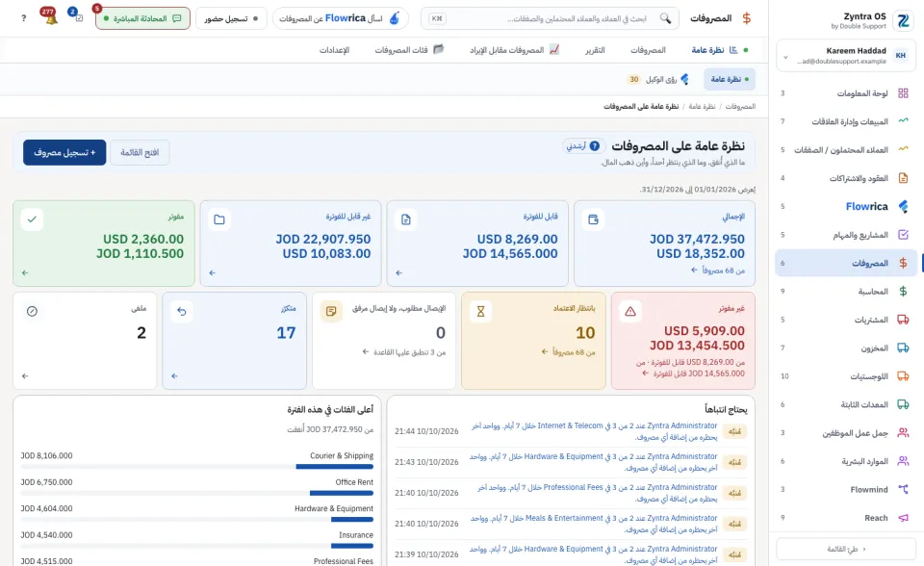
Task: Open Flowmind sidebar icon
Action: 903,489
